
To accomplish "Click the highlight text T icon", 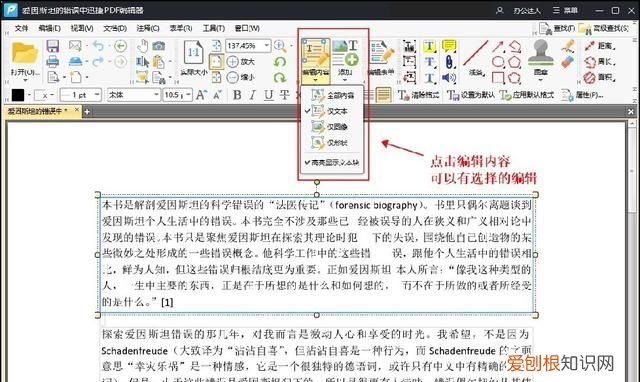I will (429, 46).
